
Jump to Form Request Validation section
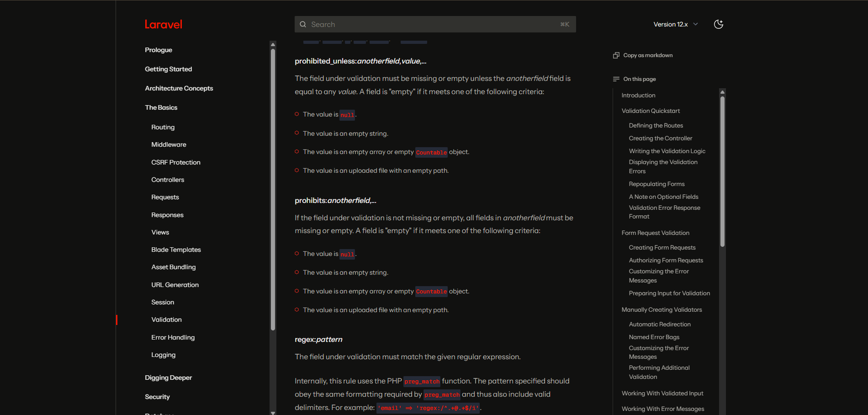click(655, 233)
